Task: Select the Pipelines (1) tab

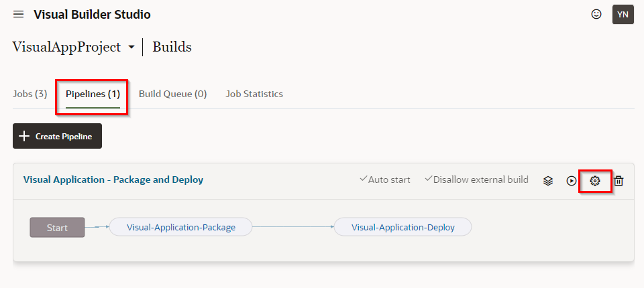Action: (x=93, y=94)
